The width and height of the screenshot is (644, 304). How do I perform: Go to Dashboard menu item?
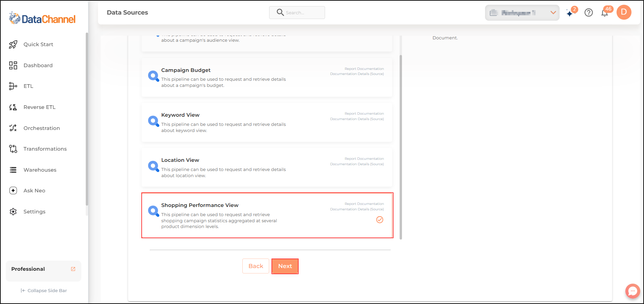click(x=38, y=65)
